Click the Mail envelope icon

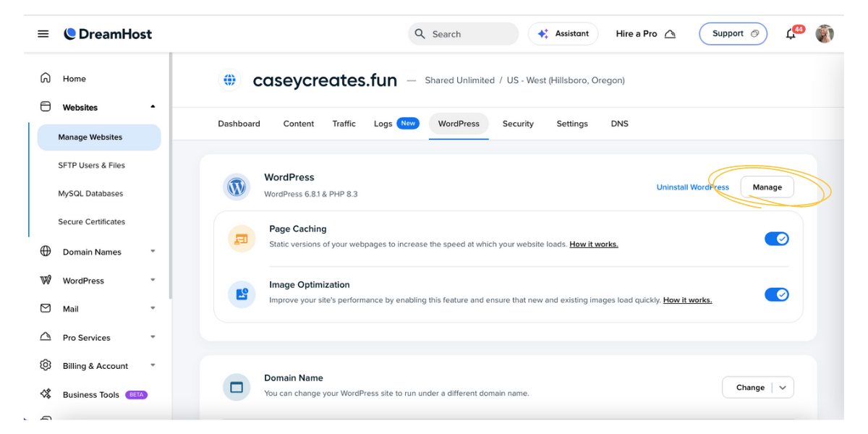click(46, 308)
